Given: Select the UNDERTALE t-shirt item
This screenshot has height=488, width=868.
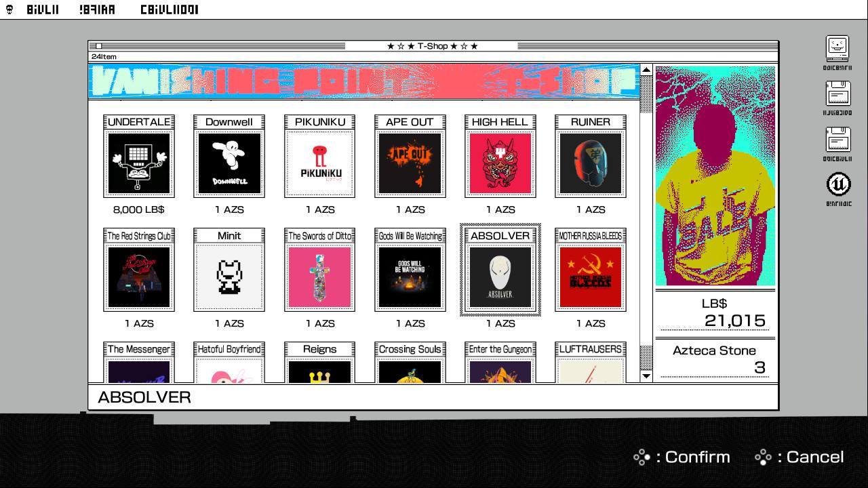Looking at the screenshot, I should [139, 156].
